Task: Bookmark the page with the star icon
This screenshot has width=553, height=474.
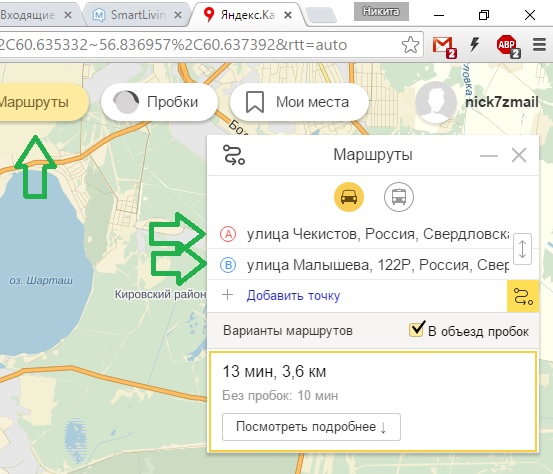Action: click(x=411, y=45)
